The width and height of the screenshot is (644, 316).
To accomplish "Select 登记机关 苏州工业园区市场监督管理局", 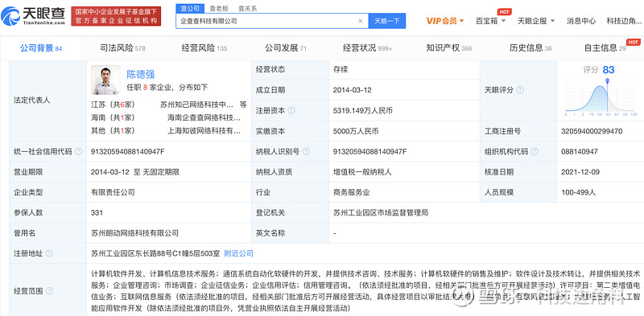I will coord(381,212).
